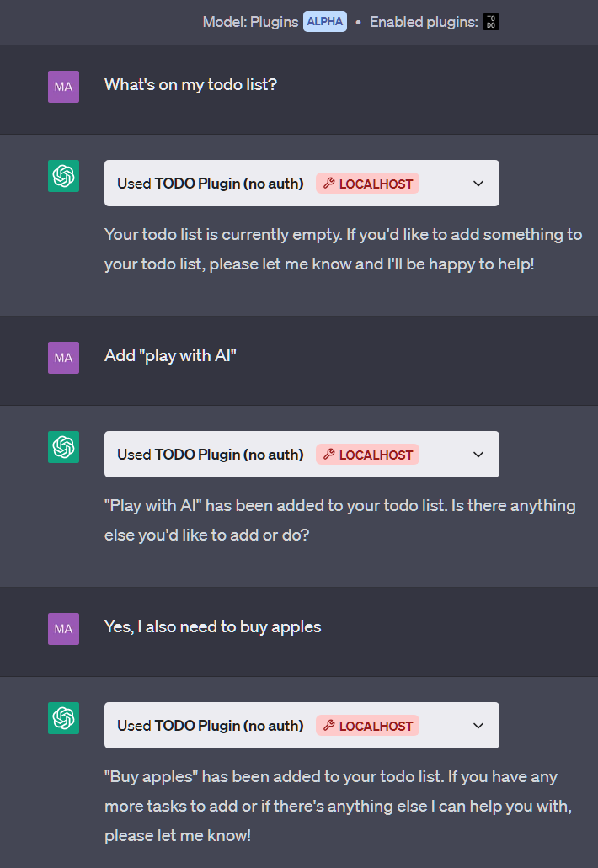This screenshot has width=598, height=868.
Task: Expand the first Used TODO Plugin chevron
Action: click(478, 184)
